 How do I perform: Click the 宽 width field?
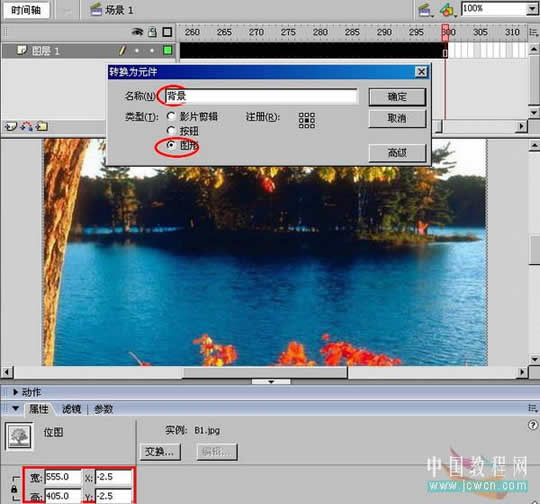click(63, 477)
